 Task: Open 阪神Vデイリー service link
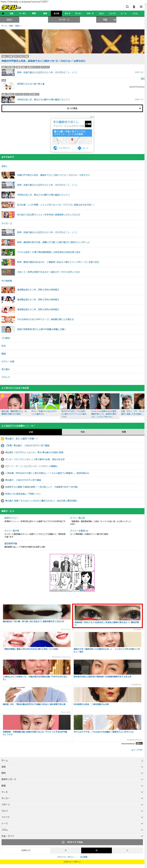(x=11, y=518)
